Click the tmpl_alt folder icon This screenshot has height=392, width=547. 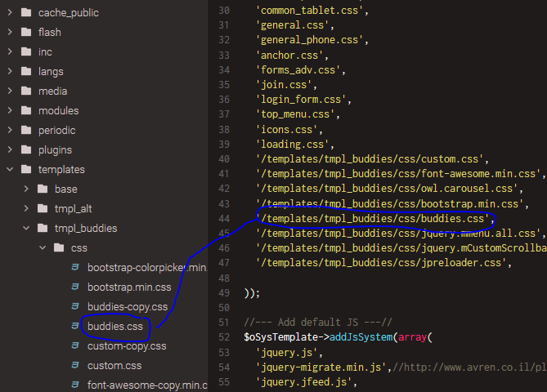pos(42,209)
